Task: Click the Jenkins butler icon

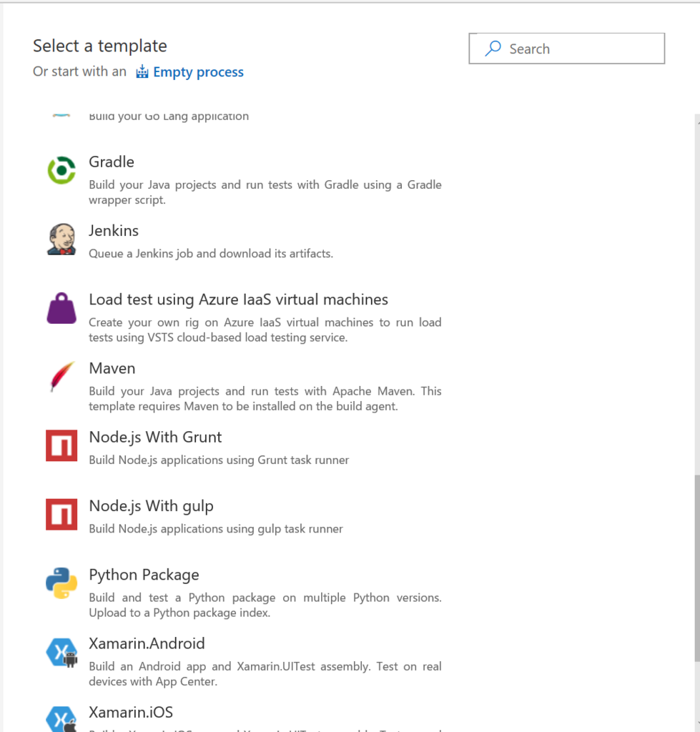Action: pyautogui.click(x=61, y=239)
